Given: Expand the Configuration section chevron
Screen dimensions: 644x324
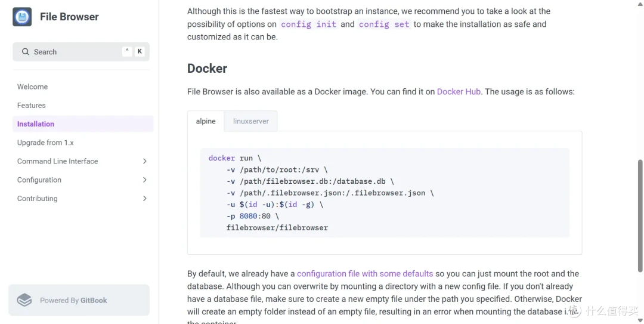Looking at the screenshot, I should pyautogui.click(x=144, y=180).
